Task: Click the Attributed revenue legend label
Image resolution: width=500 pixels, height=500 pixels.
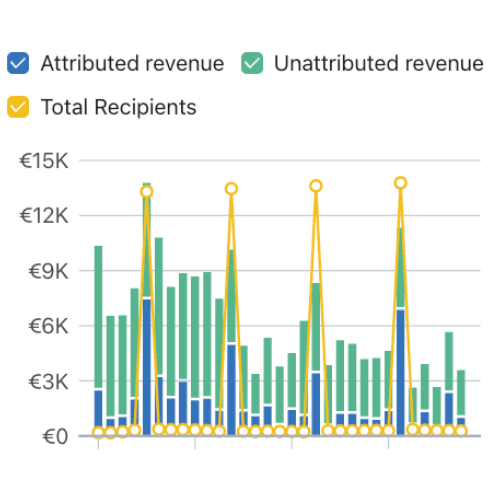Action: (132, 63)
